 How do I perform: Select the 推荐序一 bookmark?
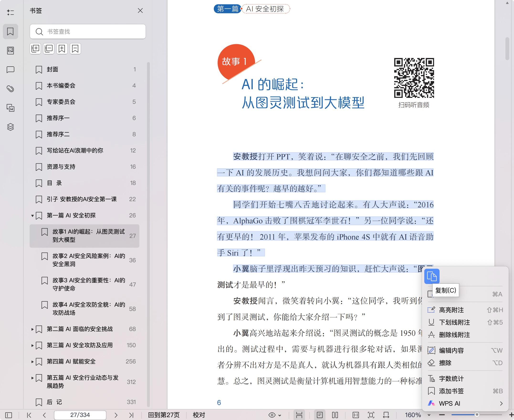tap(84, 118)
